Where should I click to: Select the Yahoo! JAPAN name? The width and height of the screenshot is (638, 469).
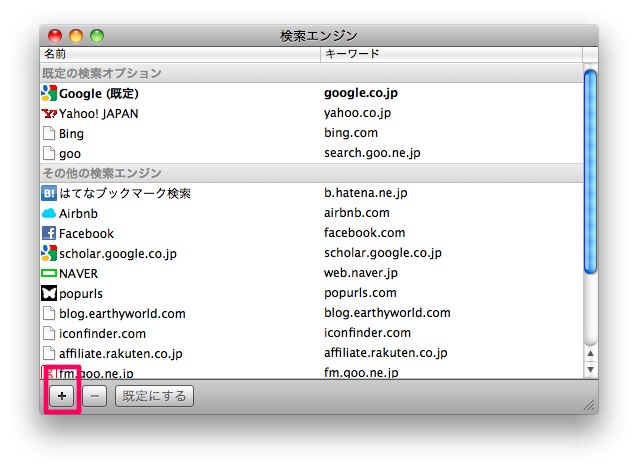point(98,113)
